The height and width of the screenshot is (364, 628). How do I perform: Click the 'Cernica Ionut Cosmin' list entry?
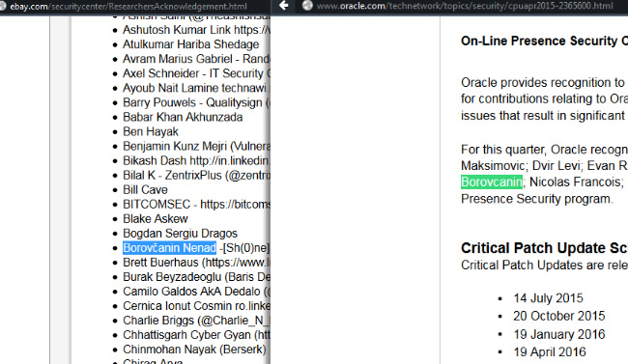pyautogui.click(x=196, y=306)
